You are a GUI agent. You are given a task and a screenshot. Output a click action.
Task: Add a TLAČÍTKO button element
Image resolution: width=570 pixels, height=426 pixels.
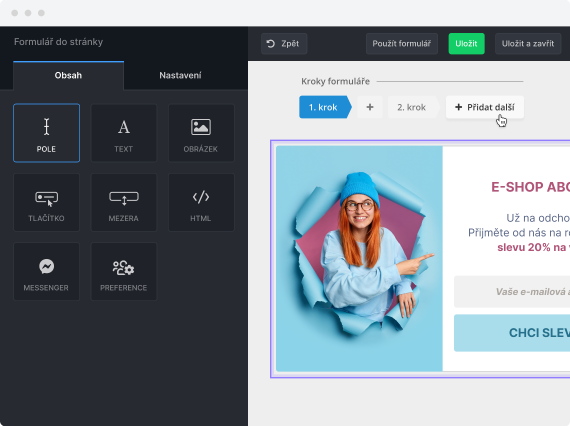47,202
